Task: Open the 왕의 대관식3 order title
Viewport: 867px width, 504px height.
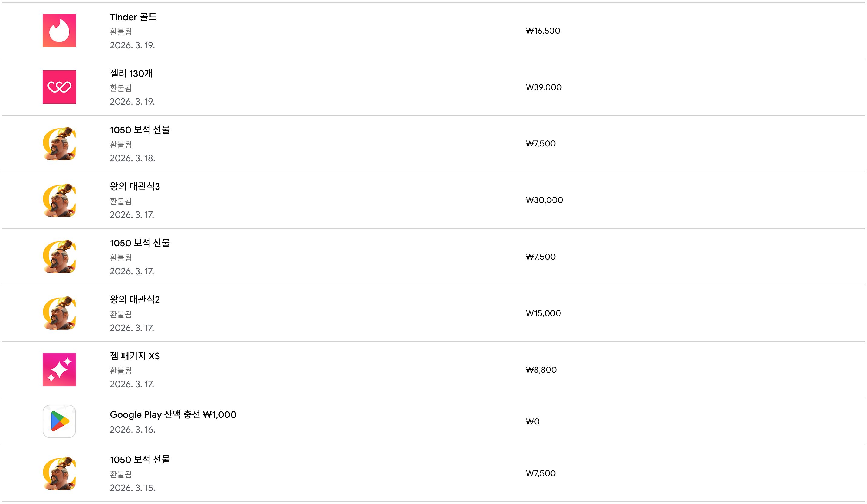Action: coord(135,186)
